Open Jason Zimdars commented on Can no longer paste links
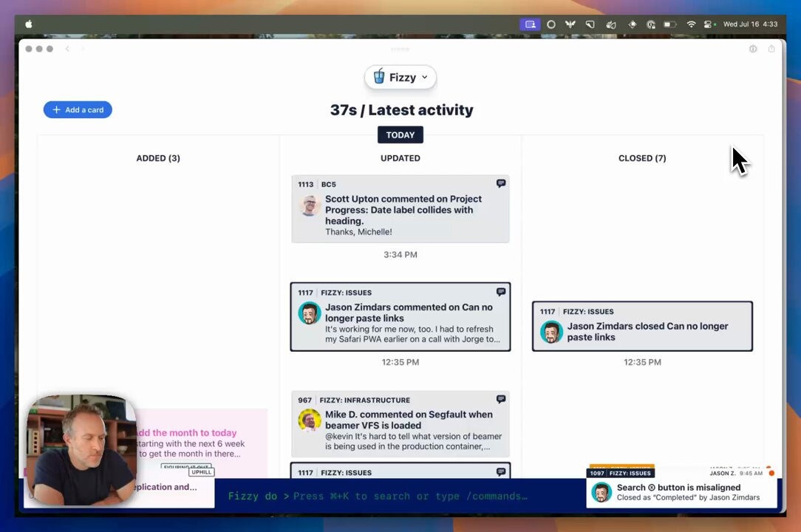This screenshot has height=532, width=801. (400, 317)
